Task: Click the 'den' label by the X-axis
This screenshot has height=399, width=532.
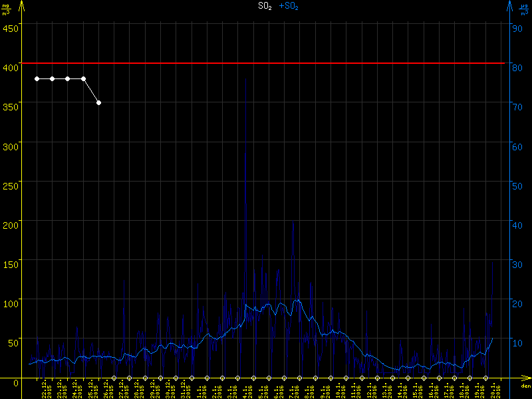Action: point(525,386)
